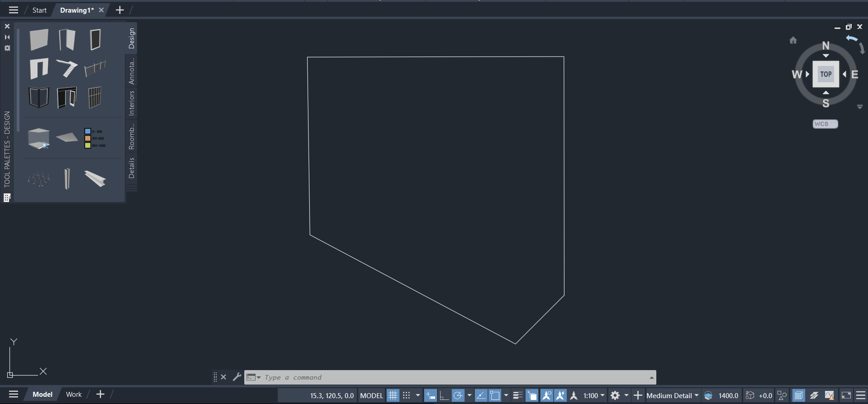The height and width of the screenshot is (404, 868).
Task: Switch to the Start tab
Action: (39, 10)
